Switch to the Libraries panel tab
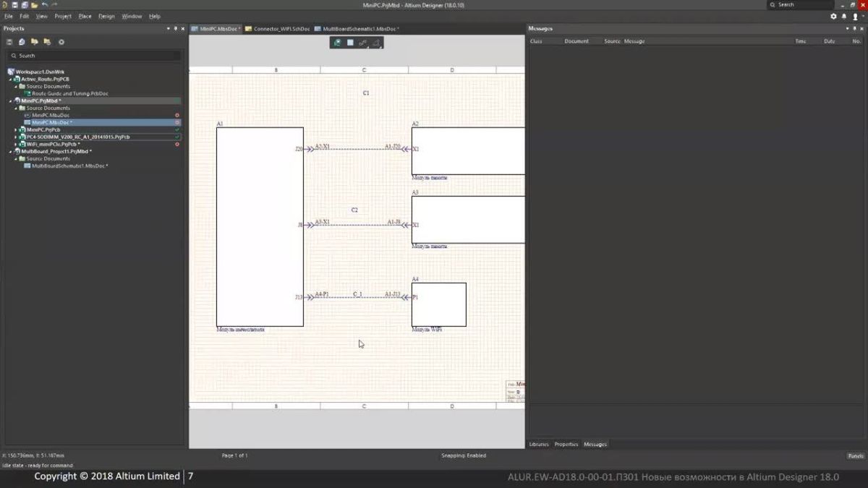 pos(539,444)
